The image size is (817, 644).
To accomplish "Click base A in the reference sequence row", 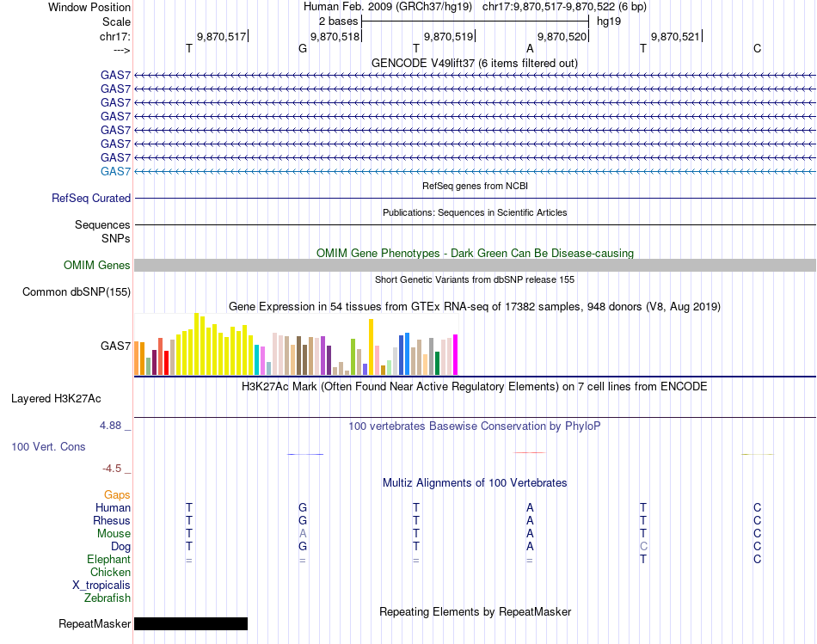I will click(530, 49).
